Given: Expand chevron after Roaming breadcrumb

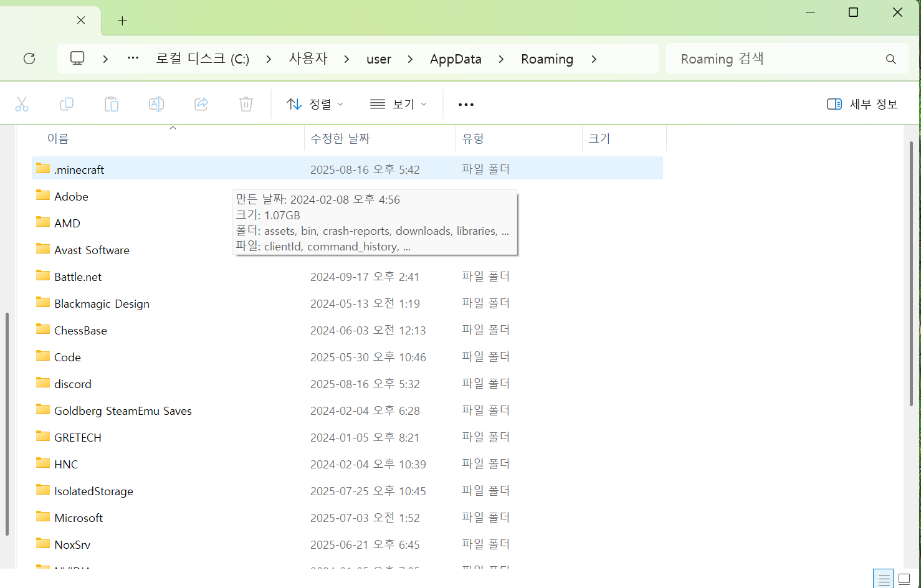Looking at the screenshot, I should point(594,59).
